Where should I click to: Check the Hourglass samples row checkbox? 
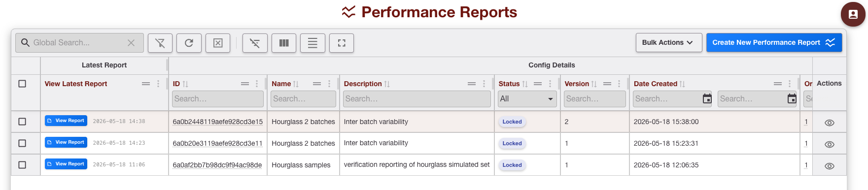22,165
